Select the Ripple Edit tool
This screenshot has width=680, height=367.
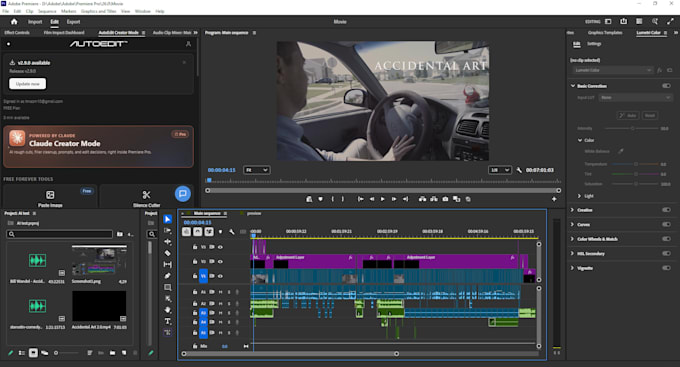(167, 242)
